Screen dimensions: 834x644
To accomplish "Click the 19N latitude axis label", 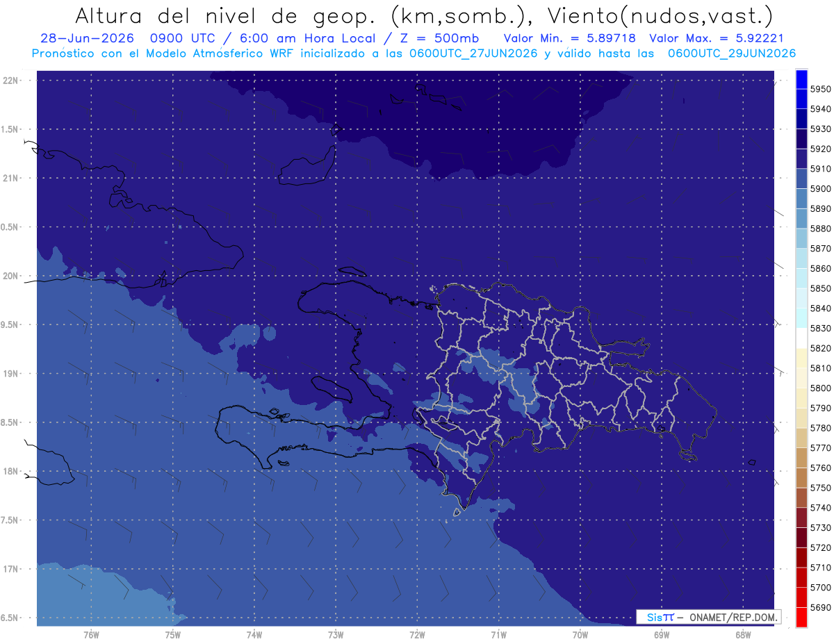I will point(12,374).
